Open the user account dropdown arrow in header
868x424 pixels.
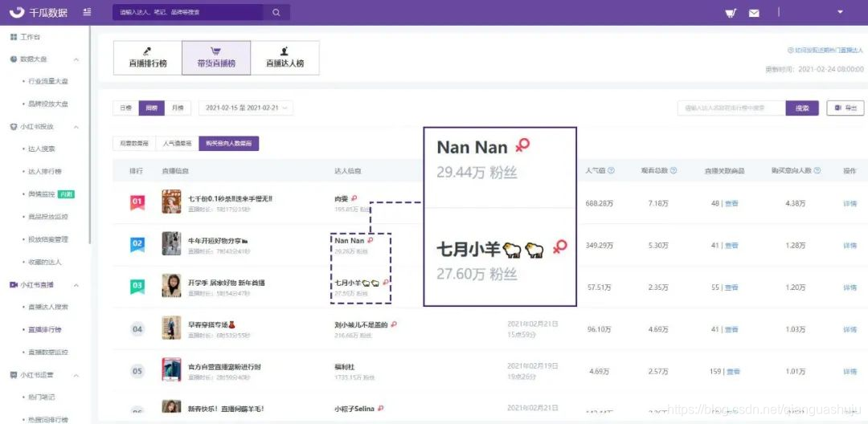pos(840,11)
